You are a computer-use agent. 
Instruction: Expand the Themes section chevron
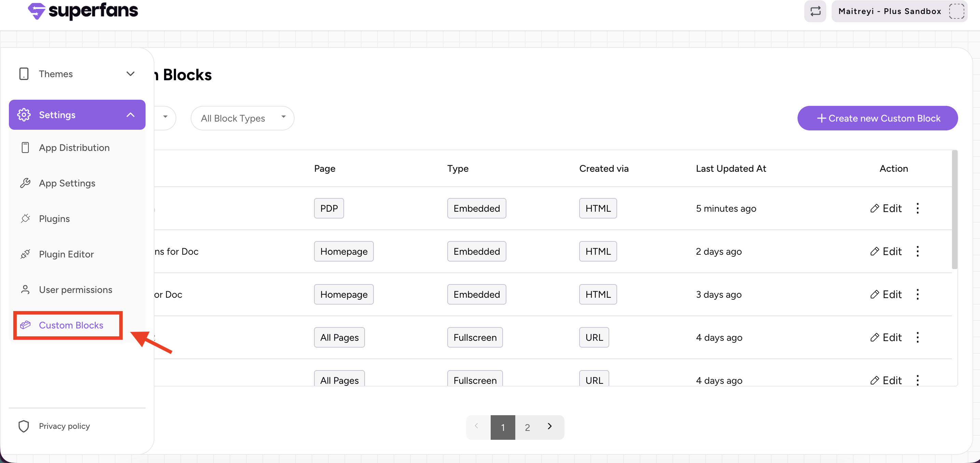tap(131, 74)
